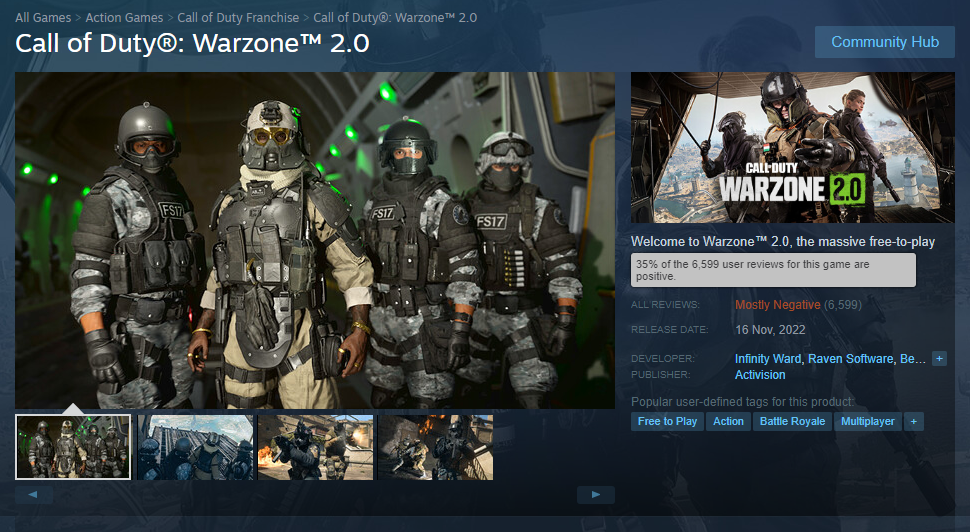The width and height of the screenshot is (970, 532).
Task: Click the DEVELOPER label
Action: (x=663, y=359)
